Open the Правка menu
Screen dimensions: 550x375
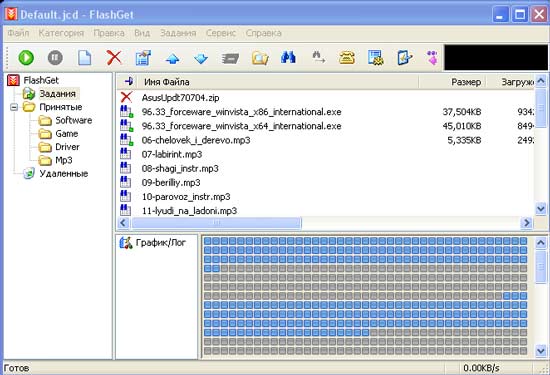pyautogui.click(x=109, y=33)
